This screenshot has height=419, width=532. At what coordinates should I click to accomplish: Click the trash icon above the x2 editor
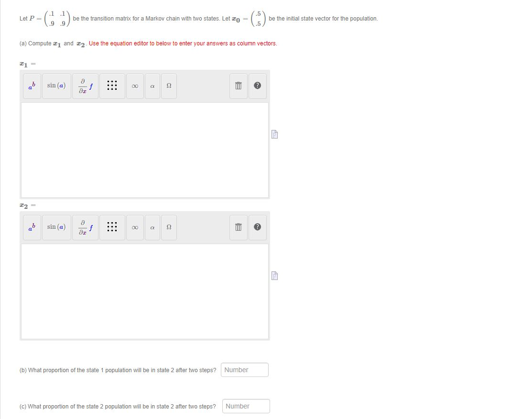click(238, 227)
